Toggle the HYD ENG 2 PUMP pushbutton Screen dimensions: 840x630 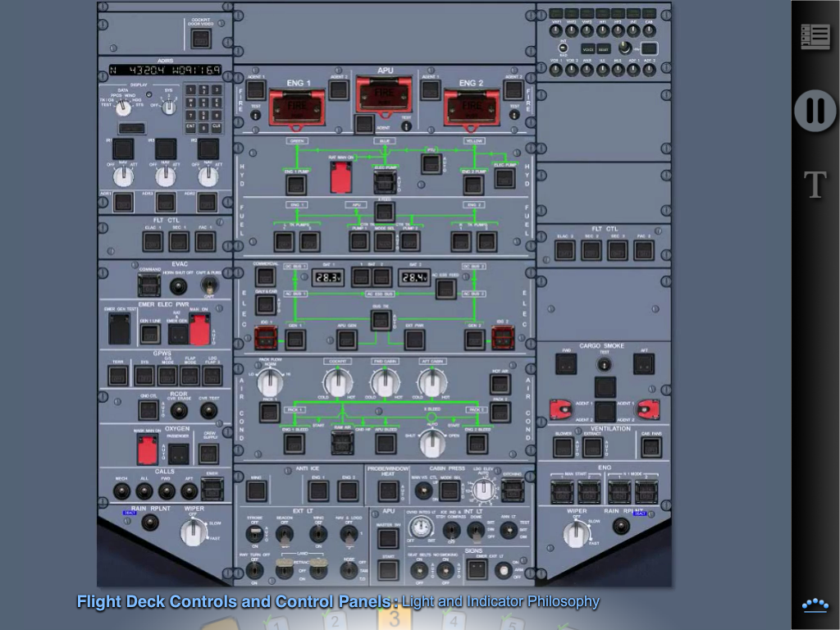click(x=473, y=185)
